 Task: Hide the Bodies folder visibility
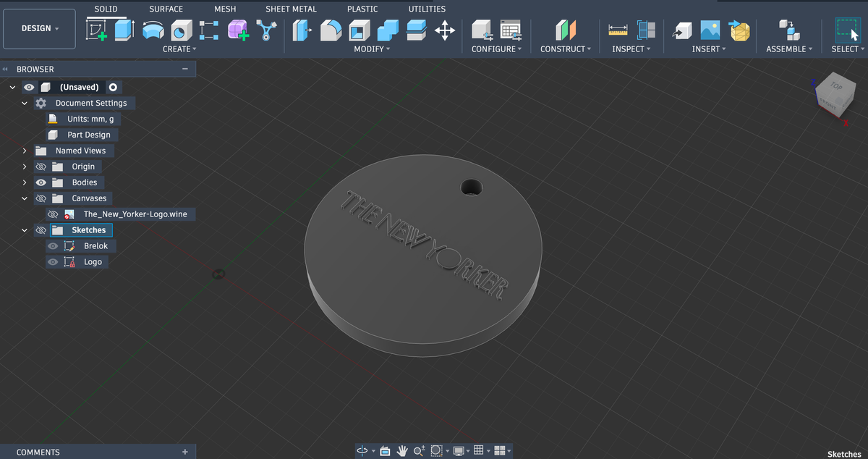41,182
